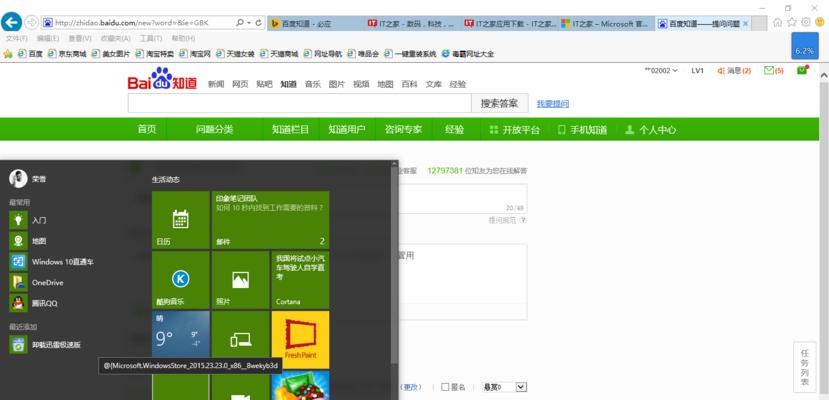
Task: Click the Favorites star icon at top right
Action: coord(791,22)
